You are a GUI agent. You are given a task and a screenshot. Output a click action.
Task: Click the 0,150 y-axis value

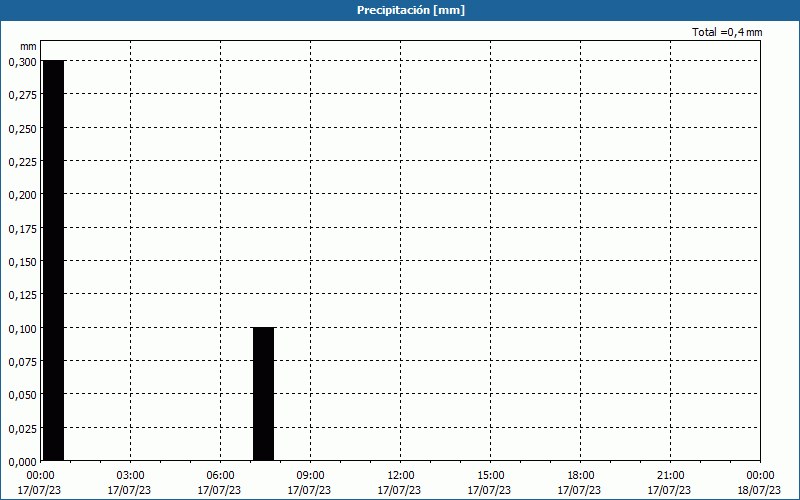point(22,262)
